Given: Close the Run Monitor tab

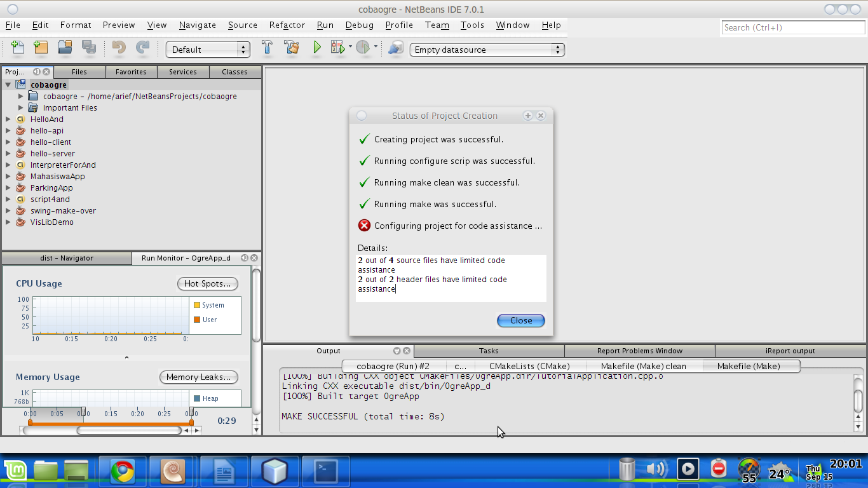Looking at the screenshot, I should tap(254, 258).
